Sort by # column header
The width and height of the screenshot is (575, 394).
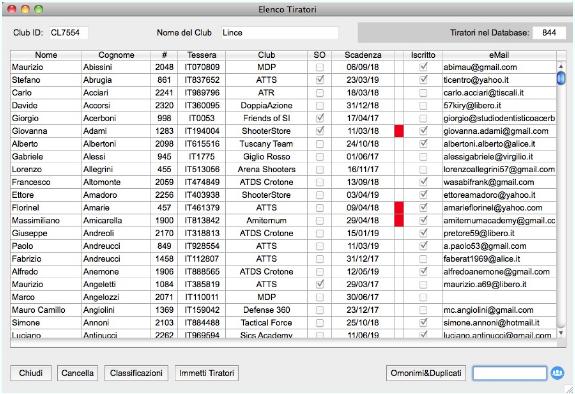coord(164,55)
